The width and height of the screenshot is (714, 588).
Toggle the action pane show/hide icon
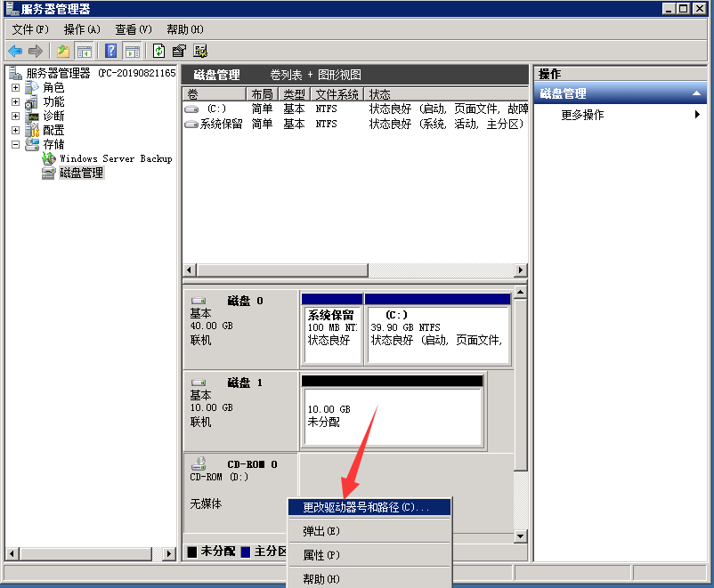[132, 51]
